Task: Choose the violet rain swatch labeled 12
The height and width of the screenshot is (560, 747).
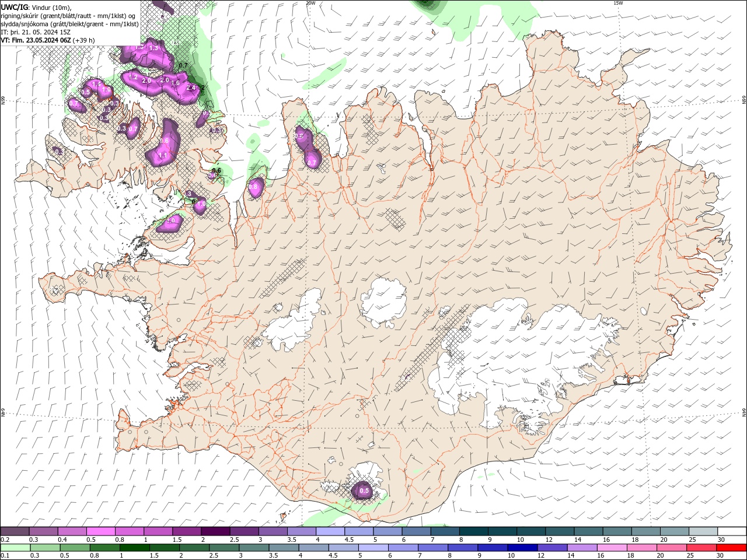Action: pos(551,548)
